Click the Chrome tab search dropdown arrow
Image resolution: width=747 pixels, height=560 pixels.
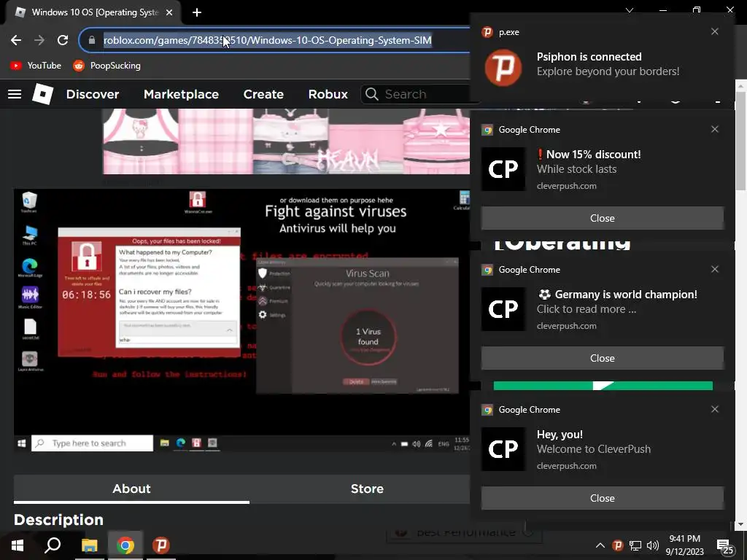click(x=630, y=10)
